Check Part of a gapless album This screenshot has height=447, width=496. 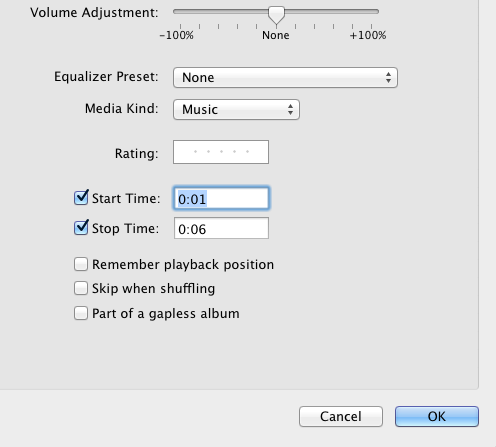coord(81,313)
